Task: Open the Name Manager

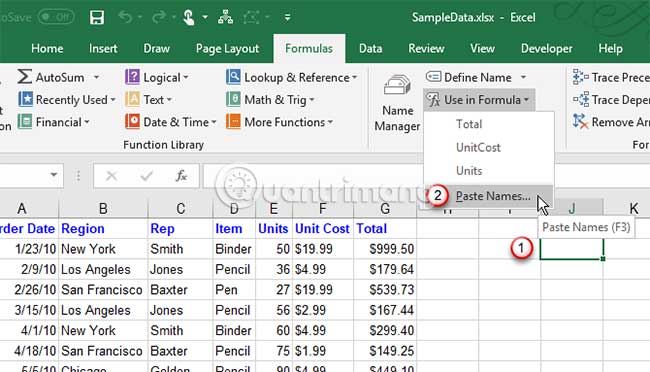Action: (397, 102)
